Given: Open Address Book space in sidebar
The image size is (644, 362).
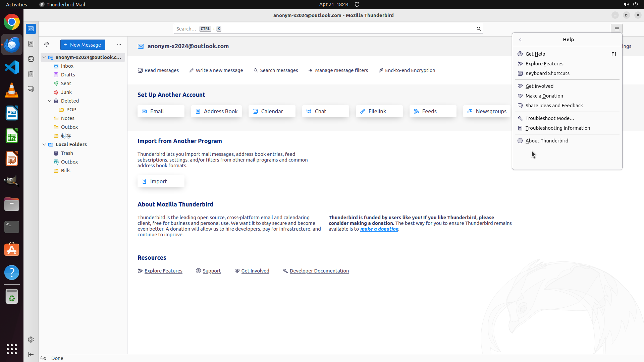Looking at the screenshot, I should point(31,44).
